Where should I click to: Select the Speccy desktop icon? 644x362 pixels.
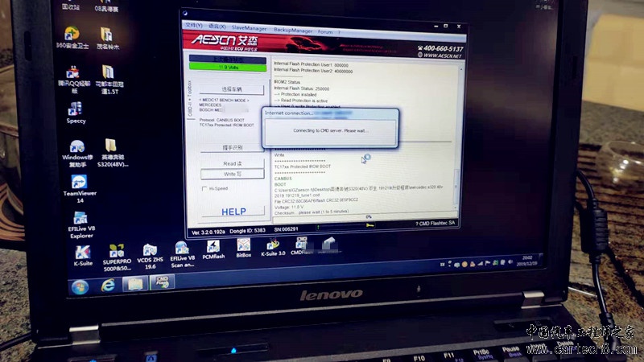tap(76, 113)
